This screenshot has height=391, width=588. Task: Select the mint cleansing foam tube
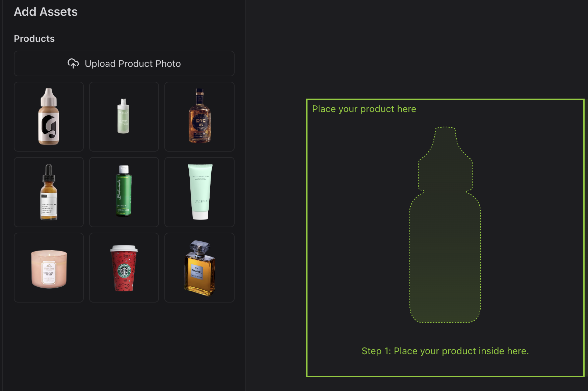pyautogui.click(x=199, y=192)
